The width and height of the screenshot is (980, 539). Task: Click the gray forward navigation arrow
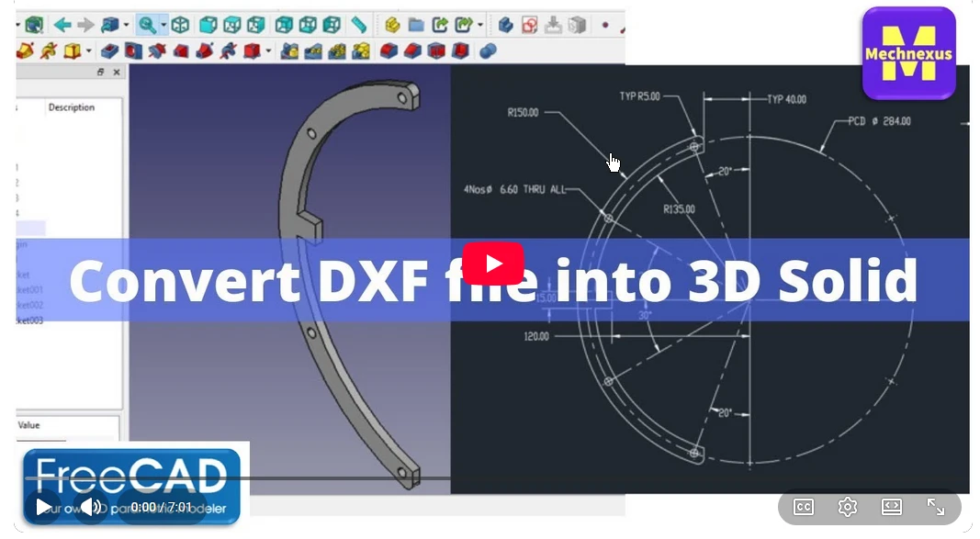pos(85,25)
